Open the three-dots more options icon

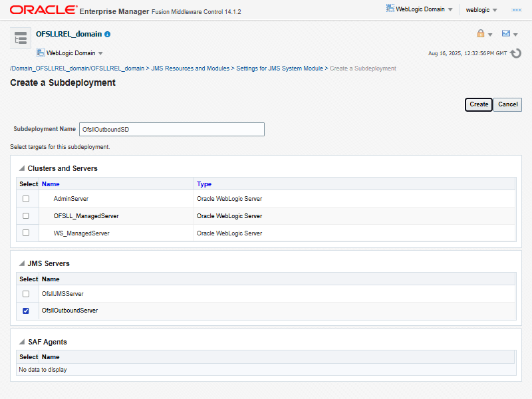pyautogui.click(x=517, y=10)
